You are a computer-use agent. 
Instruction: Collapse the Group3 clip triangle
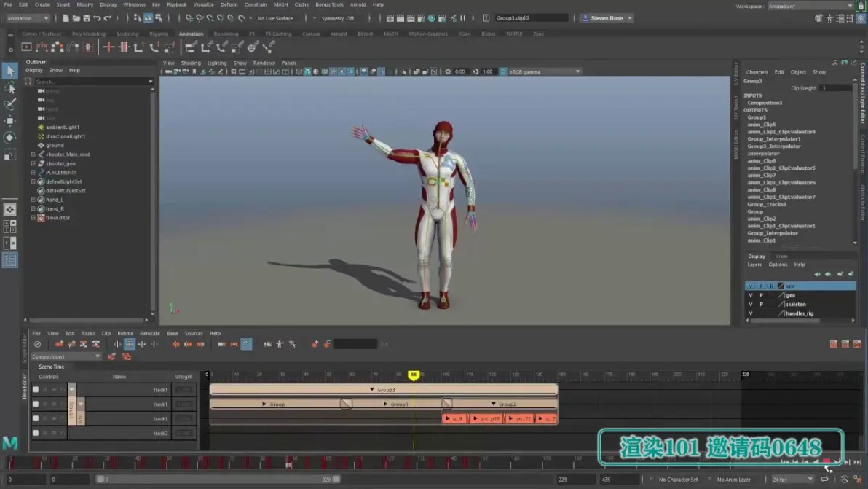(x=371, y=390)
